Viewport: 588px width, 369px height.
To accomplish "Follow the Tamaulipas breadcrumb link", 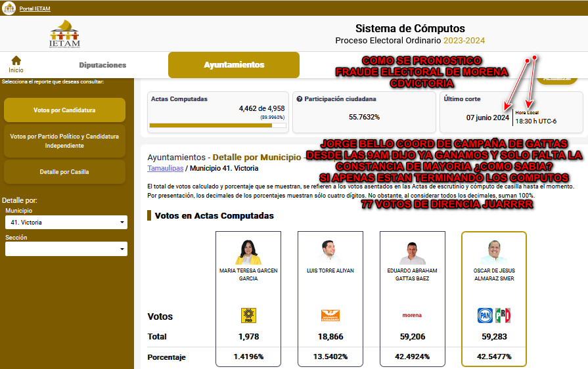I will pos(166,168).
